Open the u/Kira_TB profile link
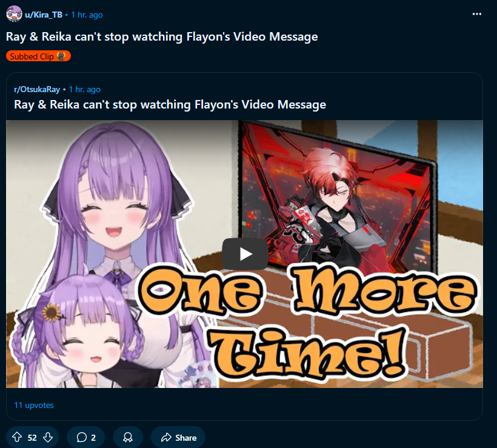The height and width of the screenshot is (448, 497). pos(44,15)
